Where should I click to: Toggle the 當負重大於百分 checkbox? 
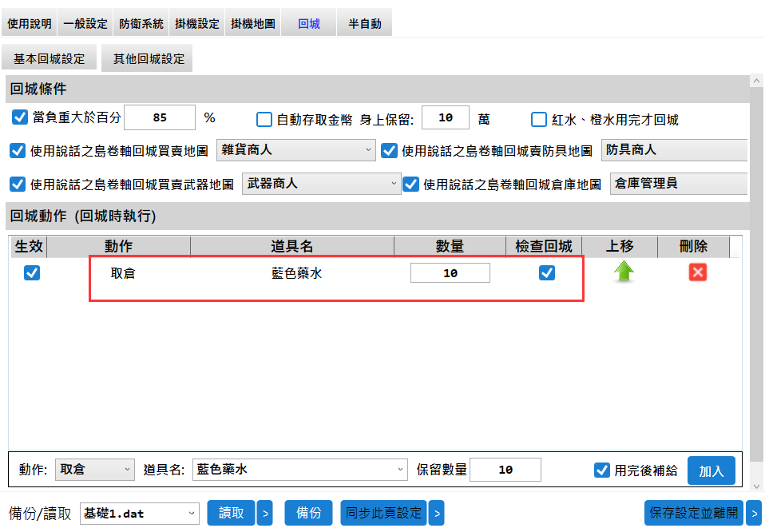click(21, 118)
